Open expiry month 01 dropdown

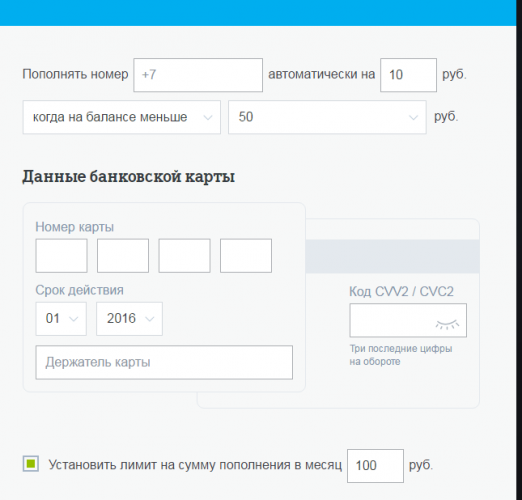coord(61,319)
